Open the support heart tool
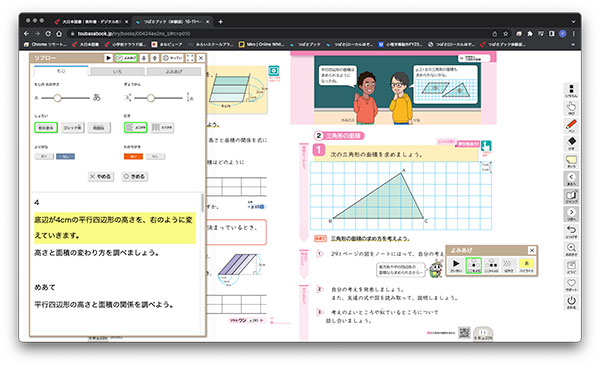The height and width of the screenshot is (367, 600). pyautogui.click(x=571, y=284)
